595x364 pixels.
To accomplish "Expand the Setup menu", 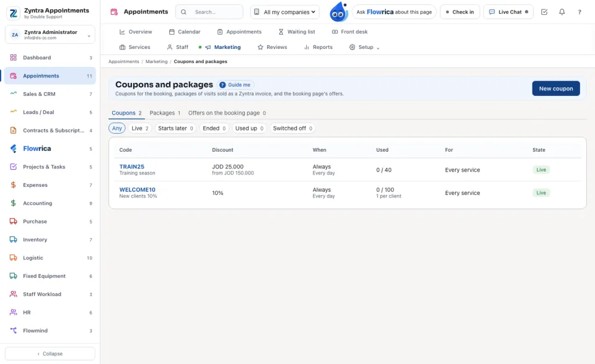I will click(364, 47).
